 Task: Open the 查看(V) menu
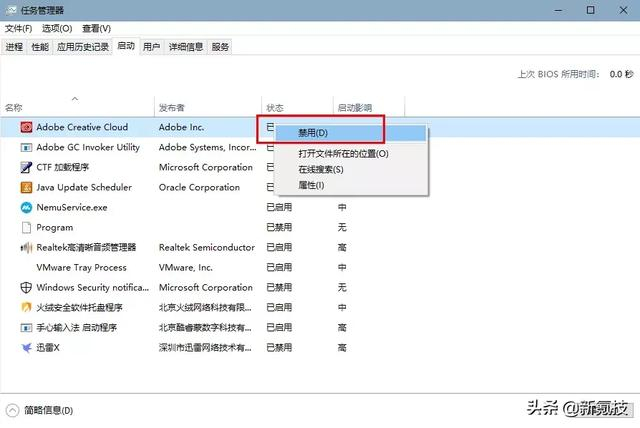[x=96, y=29]
